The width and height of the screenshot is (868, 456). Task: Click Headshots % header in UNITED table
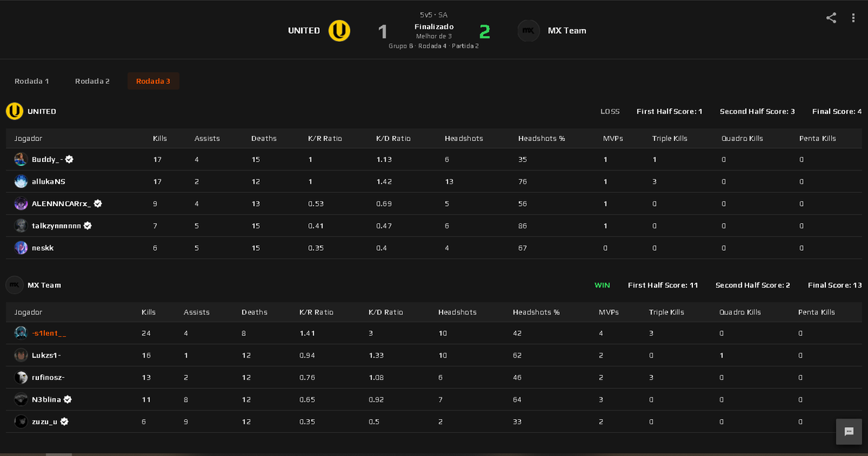pyautogui.click(x=542, y=138)
